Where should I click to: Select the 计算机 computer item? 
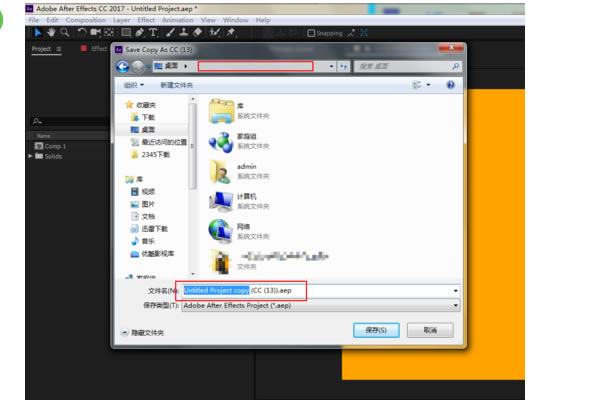pos(239,201)
